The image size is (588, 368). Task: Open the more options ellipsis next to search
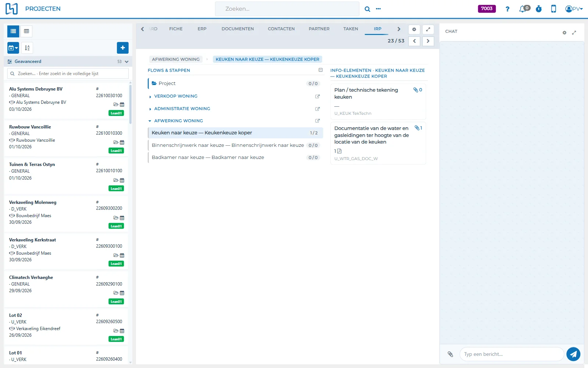378,9
